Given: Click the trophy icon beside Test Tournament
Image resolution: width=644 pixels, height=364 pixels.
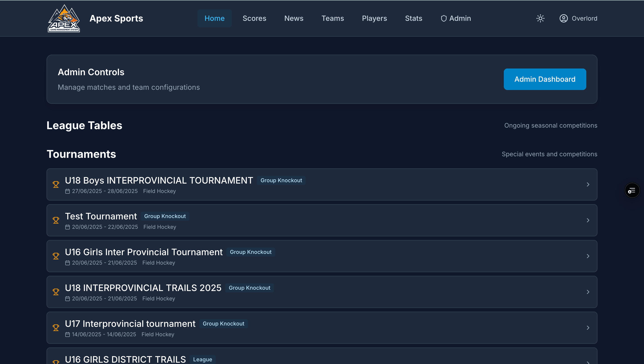Looking at the screenshot, I should click(x=56, y=220).
